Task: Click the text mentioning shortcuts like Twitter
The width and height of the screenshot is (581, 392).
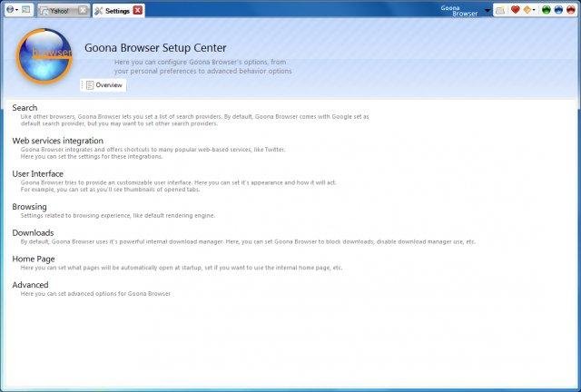Action: tap(153, 153)
